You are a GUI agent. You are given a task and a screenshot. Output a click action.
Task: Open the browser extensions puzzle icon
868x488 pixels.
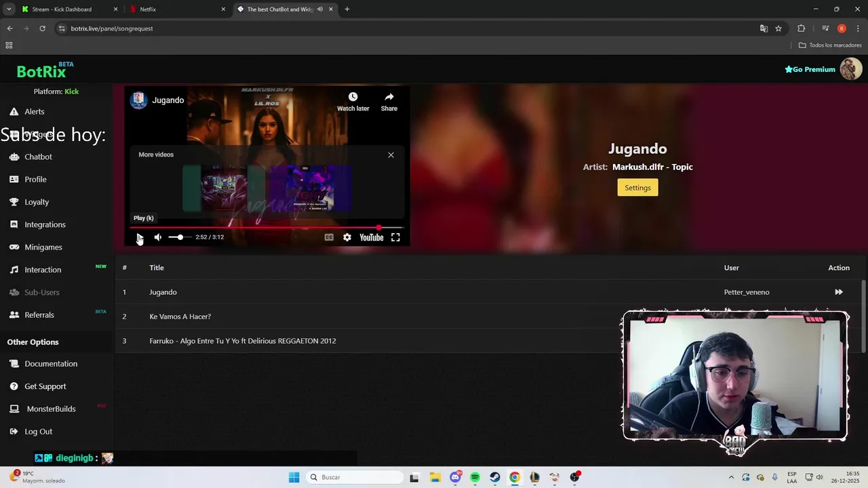(802, 28)
